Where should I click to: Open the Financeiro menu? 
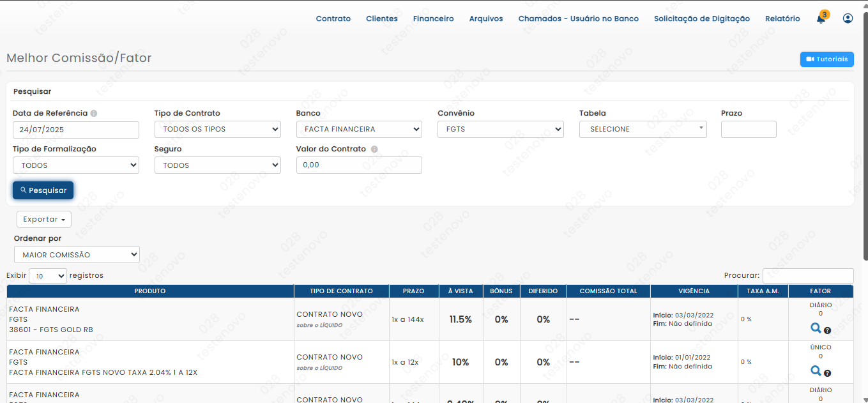point(433,19)
